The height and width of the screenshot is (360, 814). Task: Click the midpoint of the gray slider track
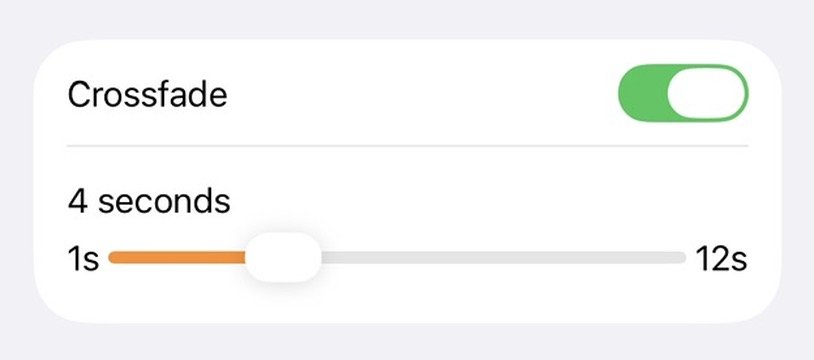(x=504, y=258)
